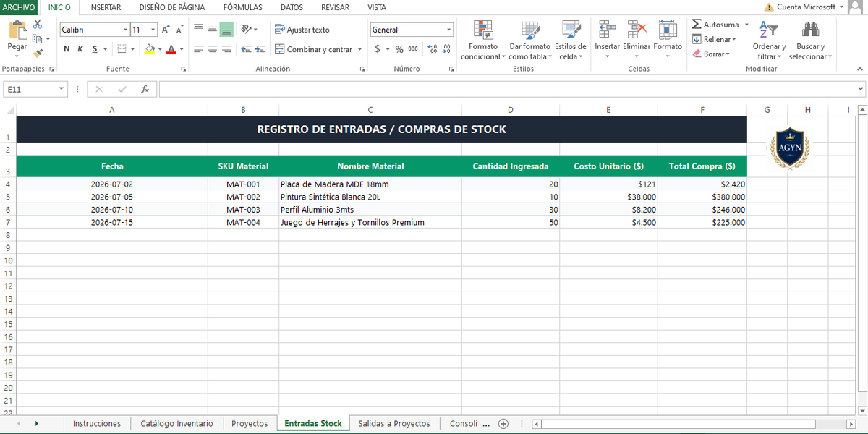This screenshot has width=868, height=434.
Task: Expand the formula bar
Action: click(x=860, y=89)
